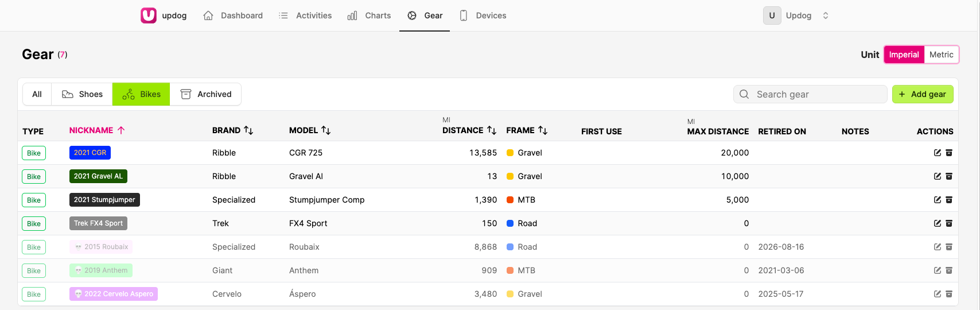
Task: Sort by Nickname column
Action: pyautogui.click(x=97, y=130)
